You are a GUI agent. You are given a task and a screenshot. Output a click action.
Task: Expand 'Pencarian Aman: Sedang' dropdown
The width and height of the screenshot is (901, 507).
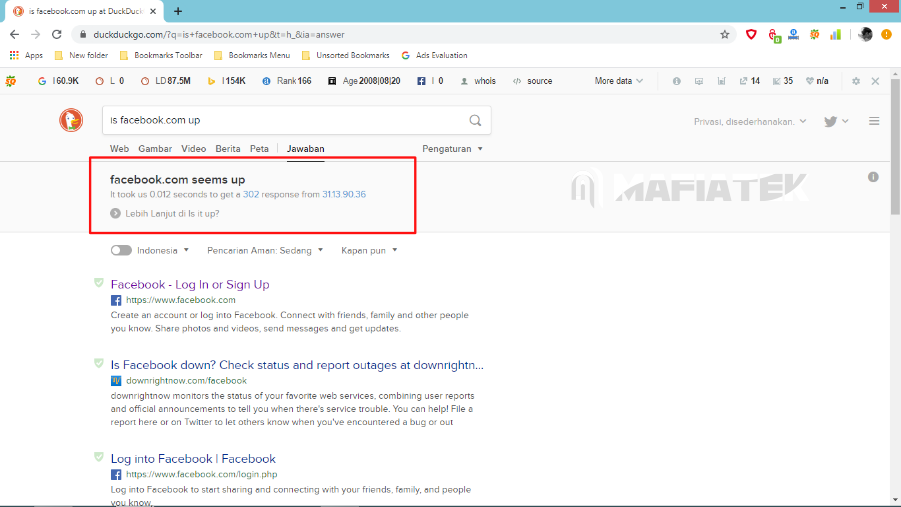point(265,251)
